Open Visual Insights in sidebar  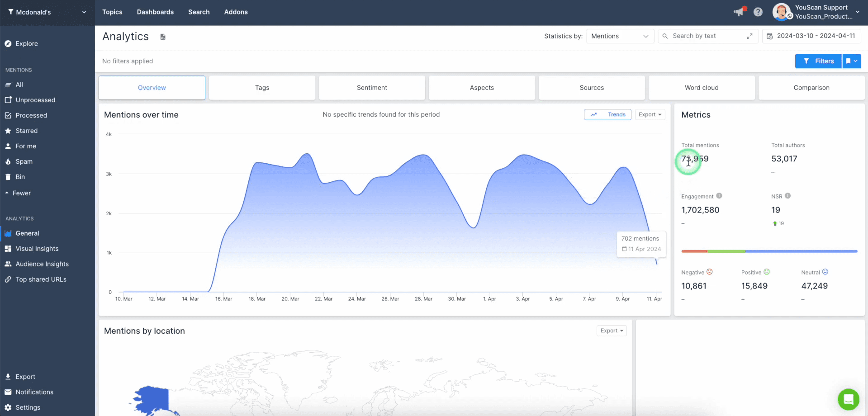tap(37, 249)
